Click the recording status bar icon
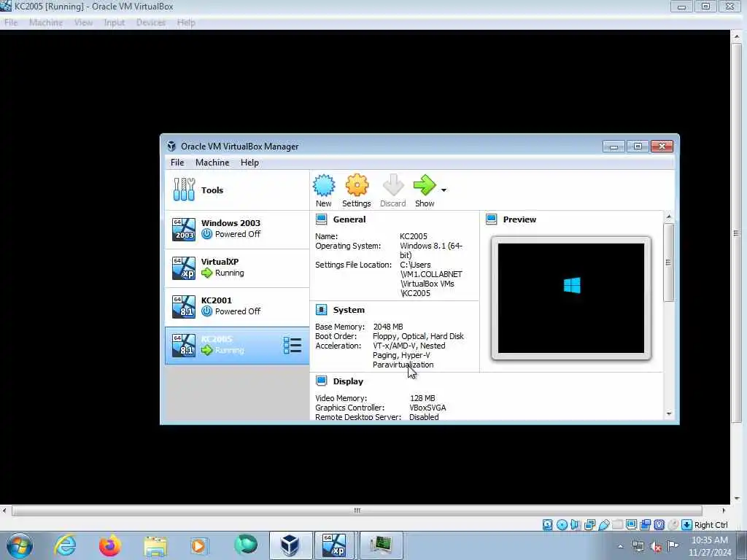This screenshot has height=560, width=747. [645, 525]
